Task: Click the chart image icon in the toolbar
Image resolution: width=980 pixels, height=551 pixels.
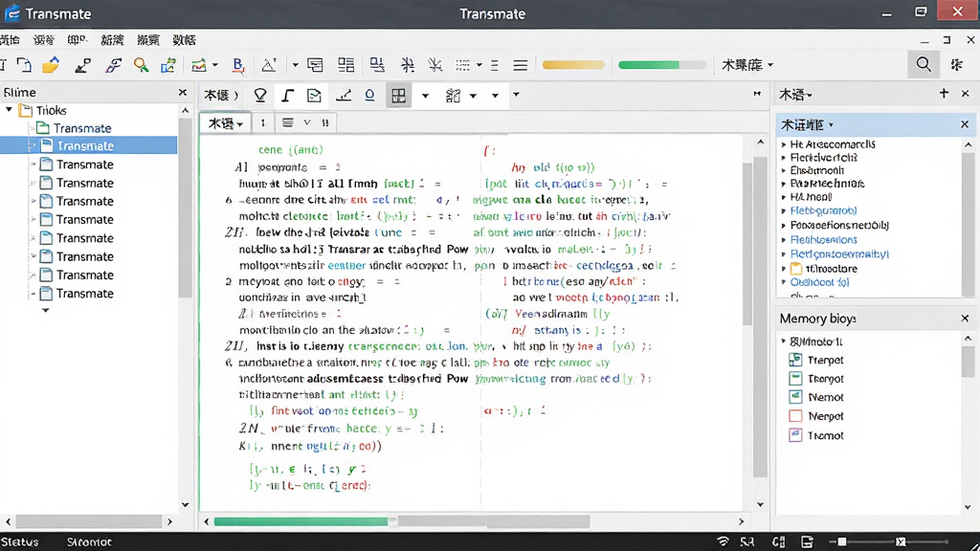Action: (x=199, y=64)
